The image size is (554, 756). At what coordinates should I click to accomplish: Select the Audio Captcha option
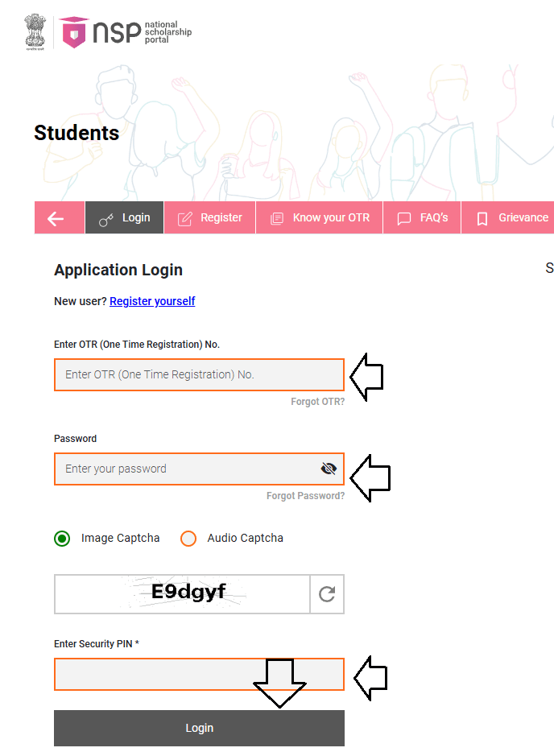tap(188, 538)
